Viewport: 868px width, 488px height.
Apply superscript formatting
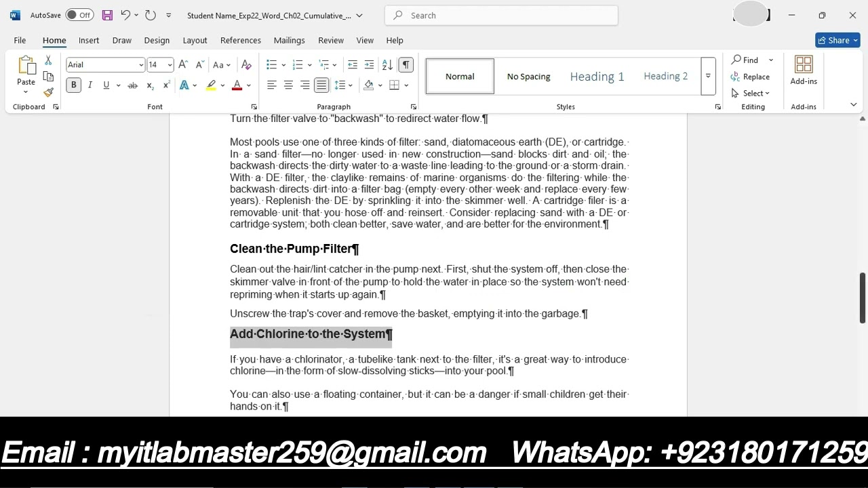(x=166, y=85)
